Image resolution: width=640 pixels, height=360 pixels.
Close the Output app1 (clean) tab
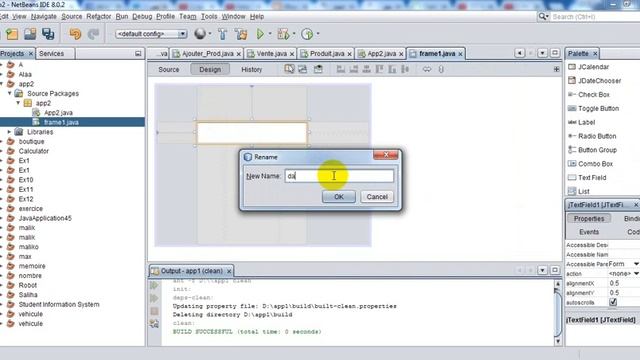pos(229,271)
